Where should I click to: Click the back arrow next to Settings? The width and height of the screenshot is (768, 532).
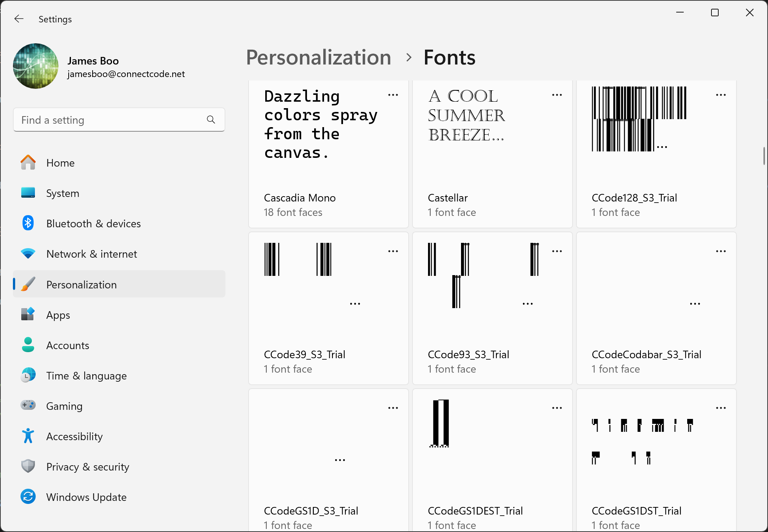(19, 19)
